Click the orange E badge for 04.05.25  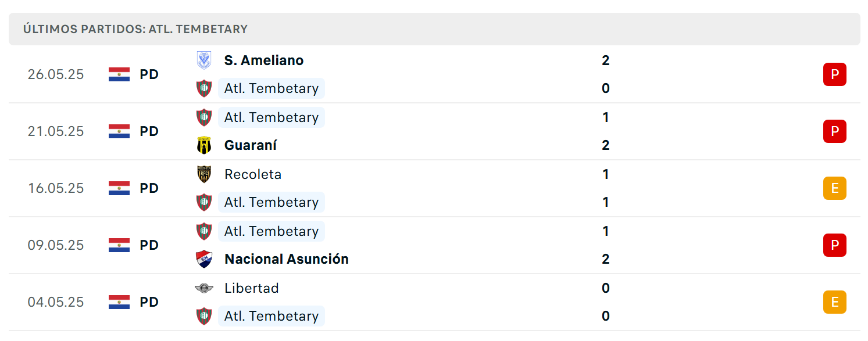(x=834, y=302)
